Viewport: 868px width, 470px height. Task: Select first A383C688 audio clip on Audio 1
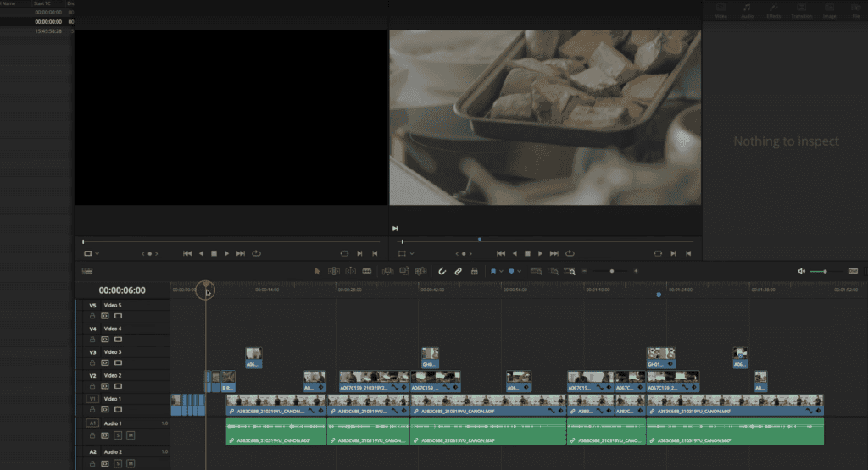pyautogui.click(x=276, y=431)
